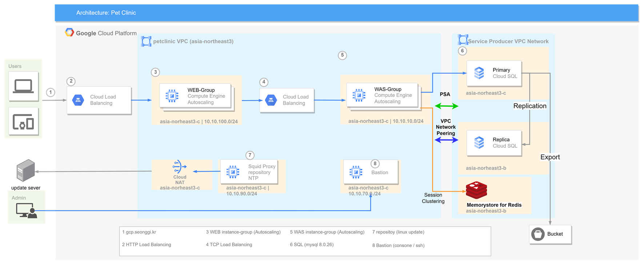Click the WEB-Group Compute Engine chip icon
Screen dimensions: 644x265
pos(172,96)
